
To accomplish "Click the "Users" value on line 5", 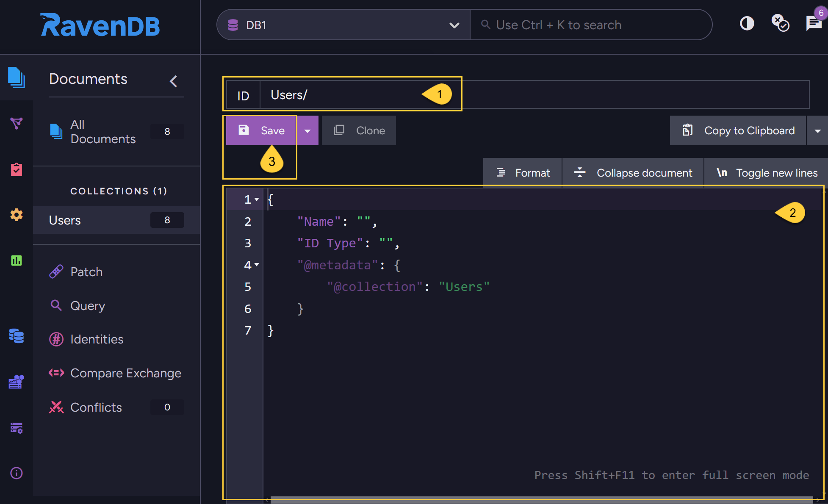I will click(x=464, y=287).
